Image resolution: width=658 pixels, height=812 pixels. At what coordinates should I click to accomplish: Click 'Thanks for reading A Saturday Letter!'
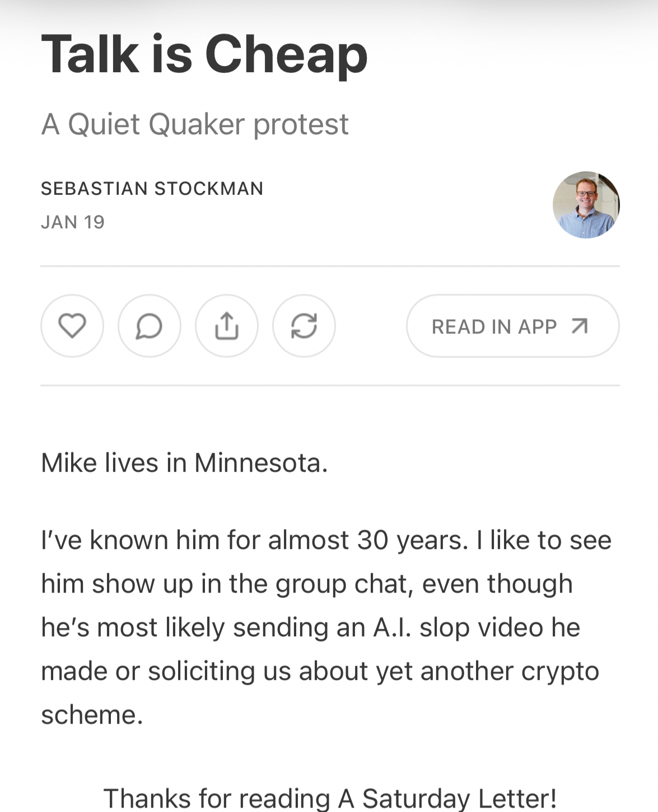pyautogui.click(x=329, y=798)
